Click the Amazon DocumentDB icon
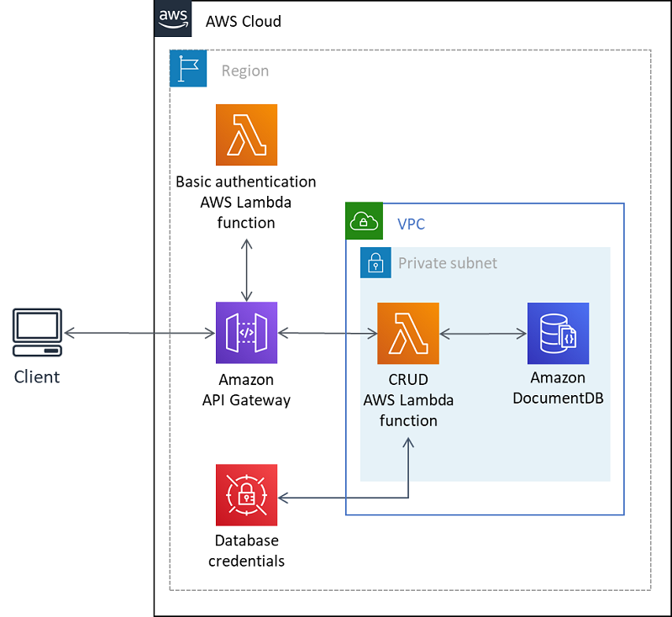The image size is (672, 617). [x=558, y=333]
